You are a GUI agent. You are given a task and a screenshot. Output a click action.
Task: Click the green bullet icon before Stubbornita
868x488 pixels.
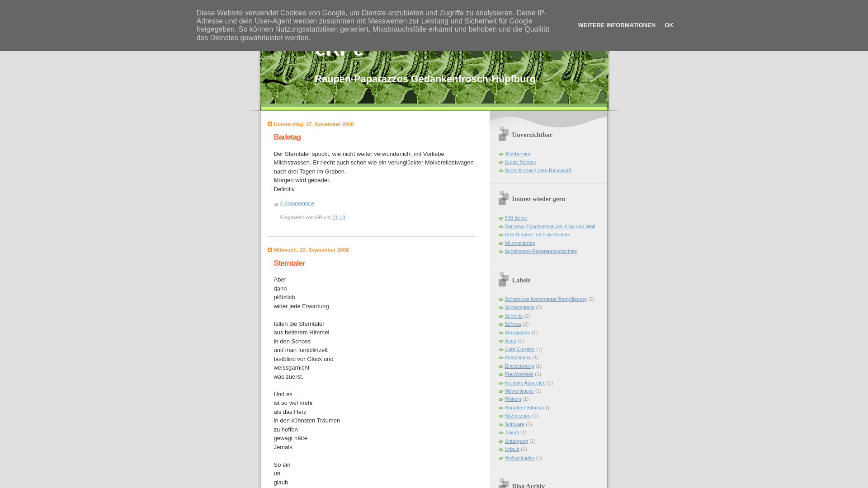click(x=500, y=154)
